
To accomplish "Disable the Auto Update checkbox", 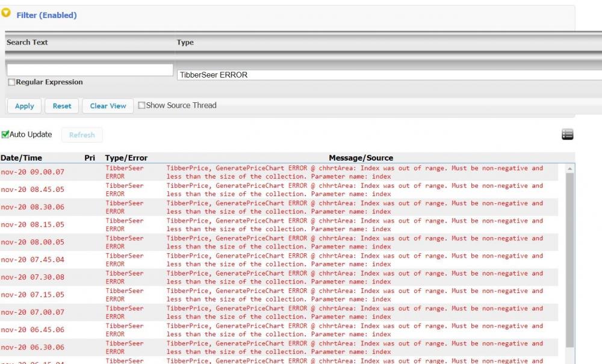I will click(x=5, y=134).
